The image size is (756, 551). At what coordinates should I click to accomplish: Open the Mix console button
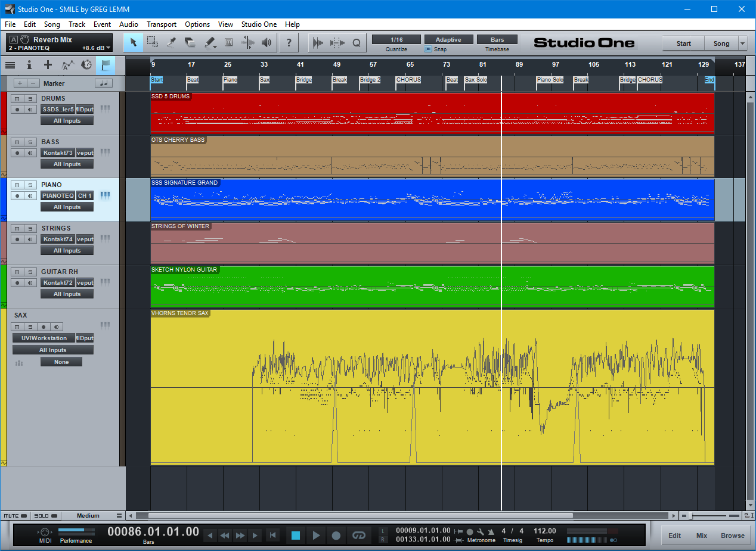(x=702, y=536)
